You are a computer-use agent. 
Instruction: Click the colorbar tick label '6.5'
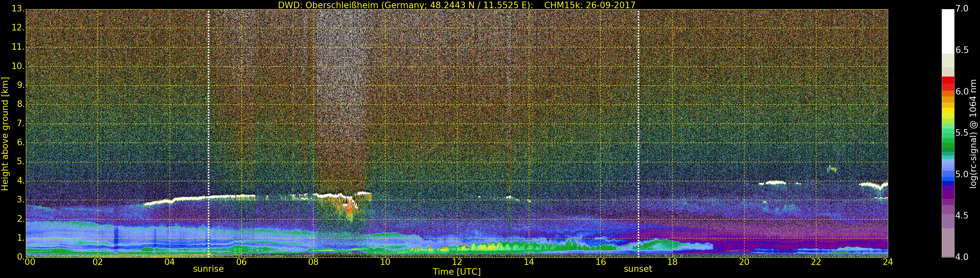point(962,50)
